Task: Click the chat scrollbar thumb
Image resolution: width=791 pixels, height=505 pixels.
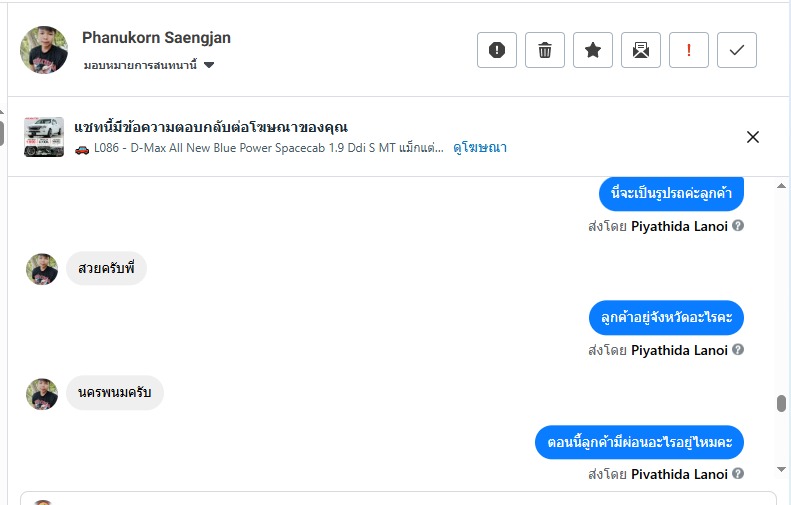Action: tap(781, 404)
